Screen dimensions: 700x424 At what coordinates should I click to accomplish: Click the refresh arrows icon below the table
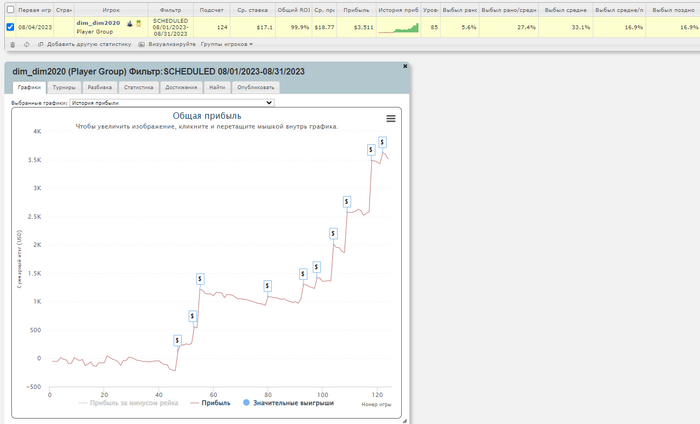pos(26,45)
